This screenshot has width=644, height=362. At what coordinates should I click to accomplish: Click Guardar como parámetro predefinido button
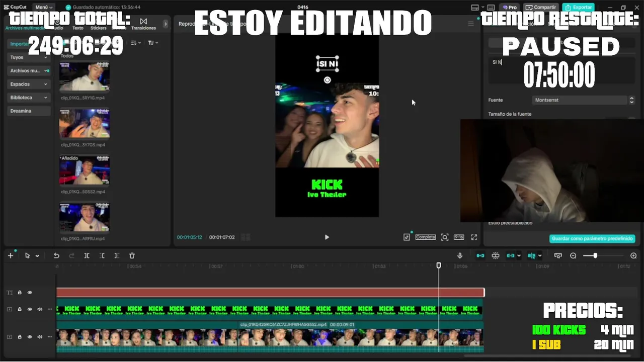(592, 238)
